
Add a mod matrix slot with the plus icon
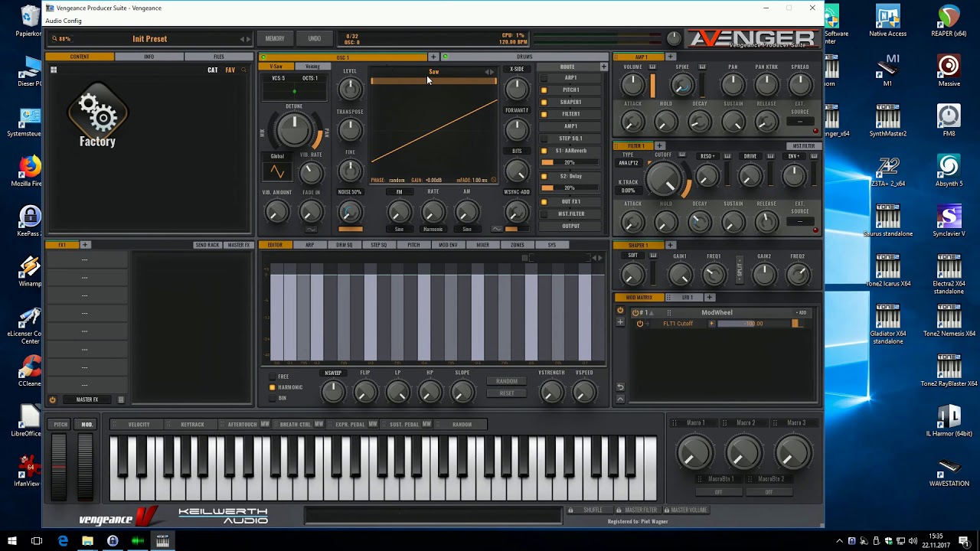(620, 322)
